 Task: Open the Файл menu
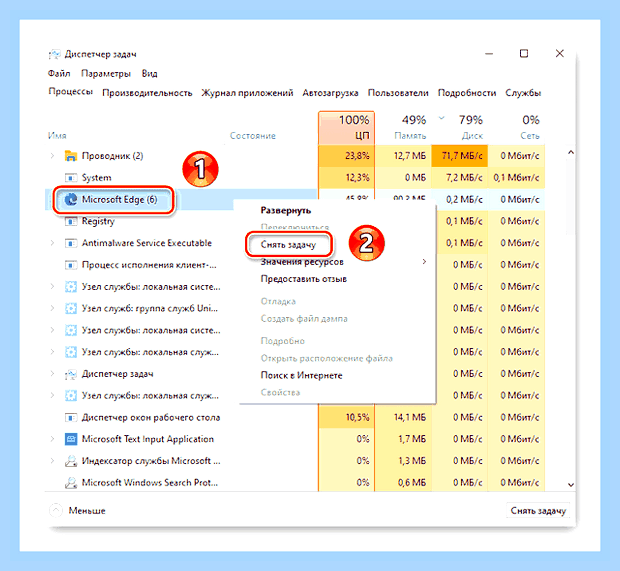pos(59,74)
